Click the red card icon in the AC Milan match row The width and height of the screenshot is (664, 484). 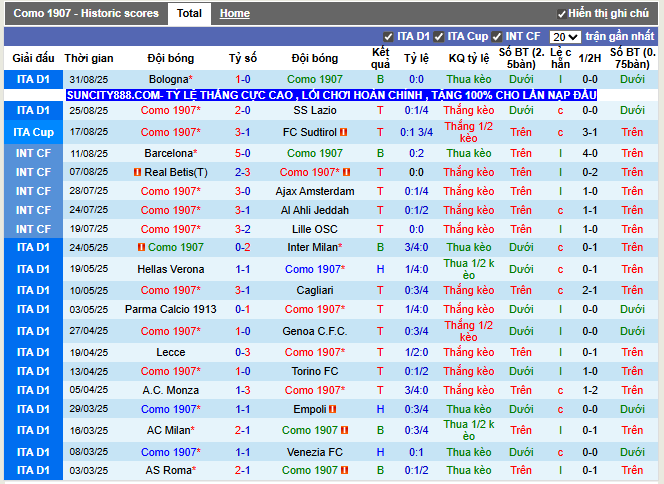pos(344,430)
